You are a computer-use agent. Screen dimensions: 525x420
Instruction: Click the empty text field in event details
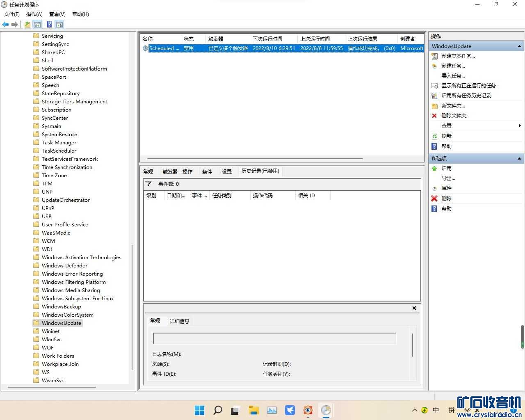tap(274, 338)
